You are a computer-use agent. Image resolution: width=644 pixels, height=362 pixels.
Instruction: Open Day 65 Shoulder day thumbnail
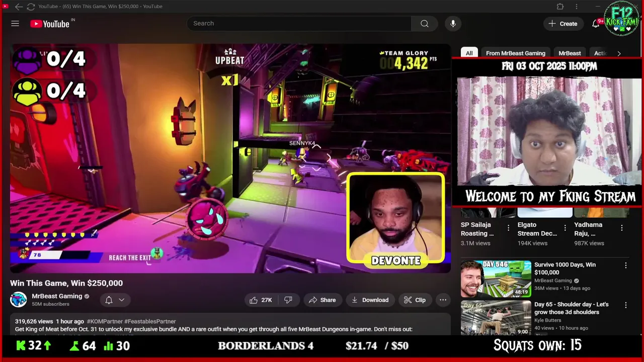(x=496, y=318)
